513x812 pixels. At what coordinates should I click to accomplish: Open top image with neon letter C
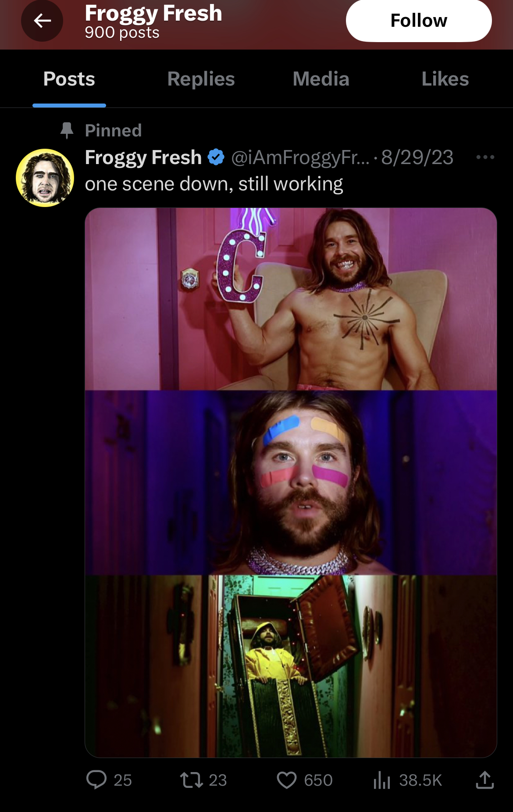(291, 299)
